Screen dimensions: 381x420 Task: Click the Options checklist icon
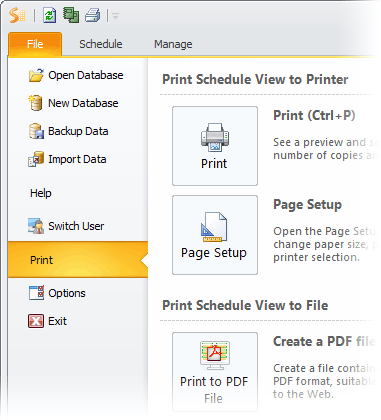coord(36,293)
